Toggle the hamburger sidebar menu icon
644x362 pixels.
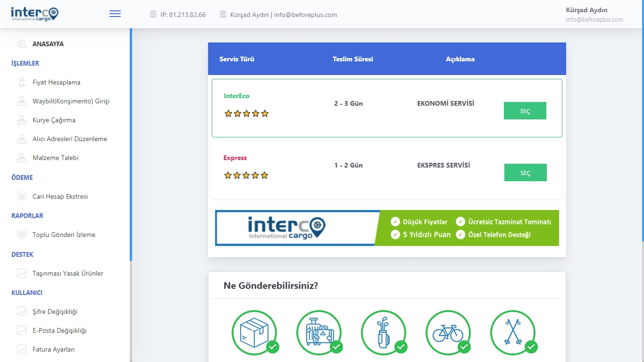tap(115, 14)
